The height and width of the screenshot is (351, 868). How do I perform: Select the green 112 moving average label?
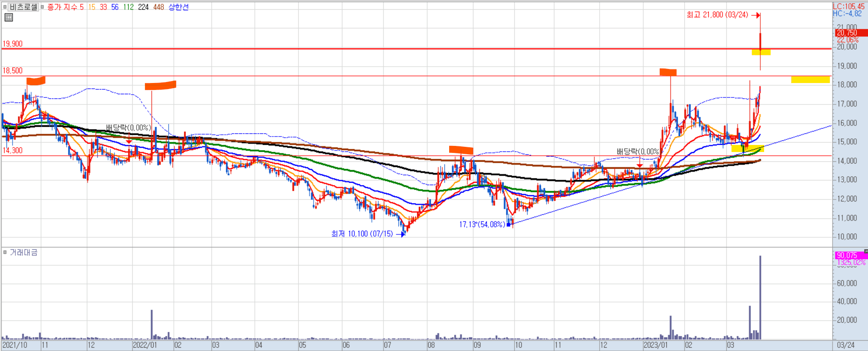pos(128,7)
